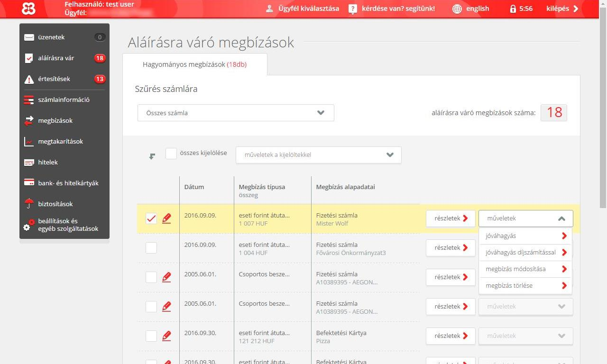The width and height of the screenshot is (607, 364).
Task: Check the checkbox on second A10389395 - AEGON row
Action: [151, 306]
